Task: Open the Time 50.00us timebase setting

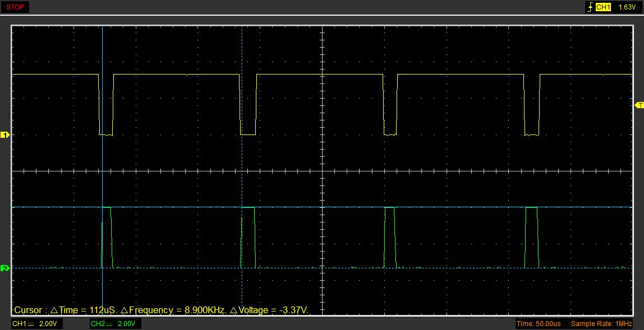Action: pos(539,324)
